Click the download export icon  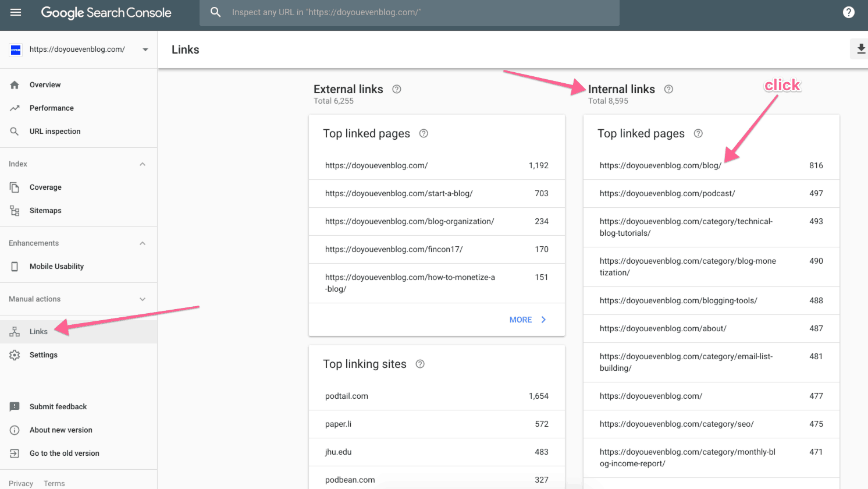(x=860, y=49)
